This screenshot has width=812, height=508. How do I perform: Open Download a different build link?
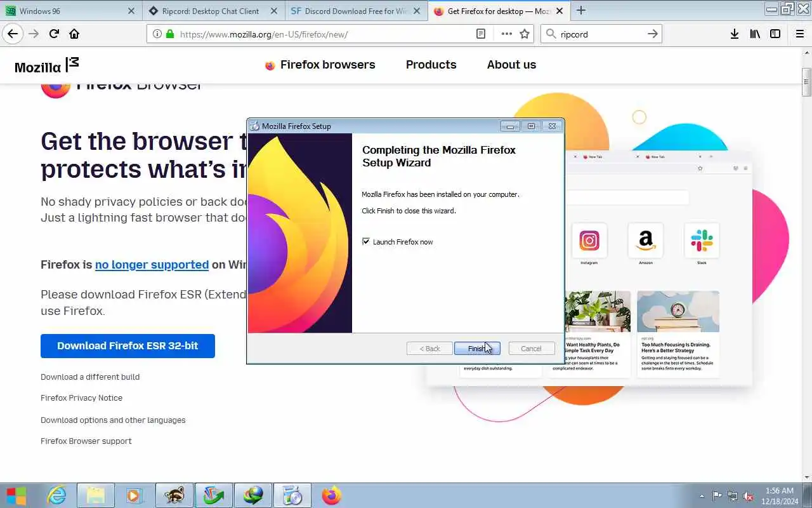[90, 377]
